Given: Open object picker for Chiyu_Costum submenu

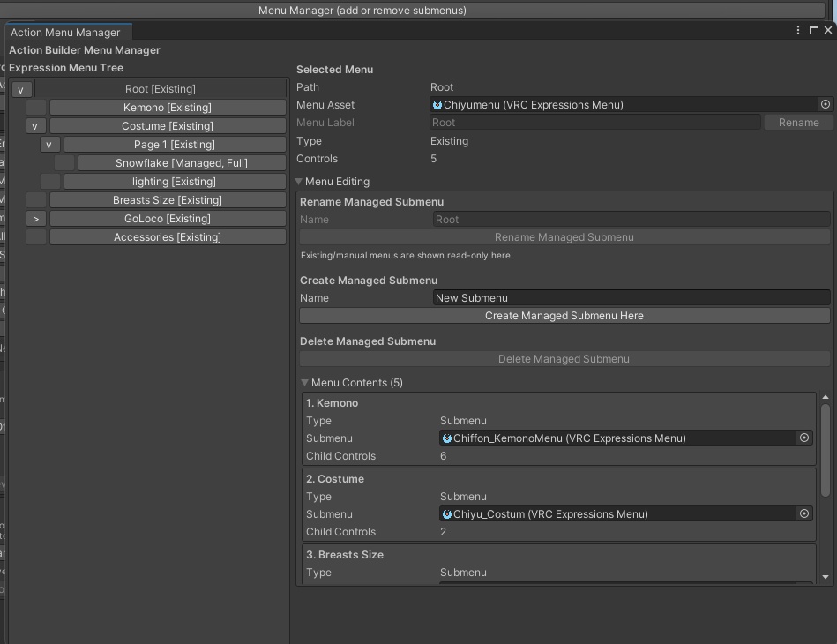Looking at the screenshot, I should (x=804, y=513).
